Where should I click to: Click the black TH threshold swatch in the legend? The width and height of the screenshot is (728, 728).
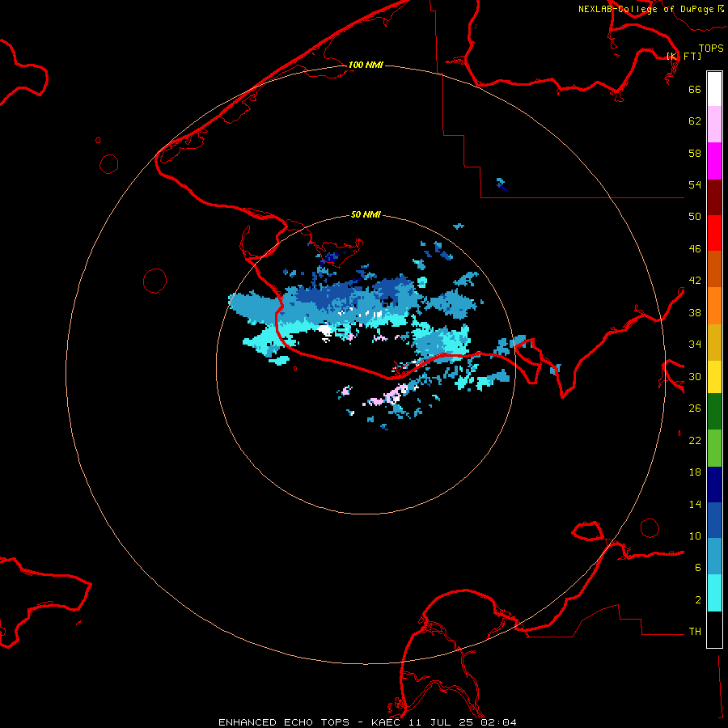714,629
